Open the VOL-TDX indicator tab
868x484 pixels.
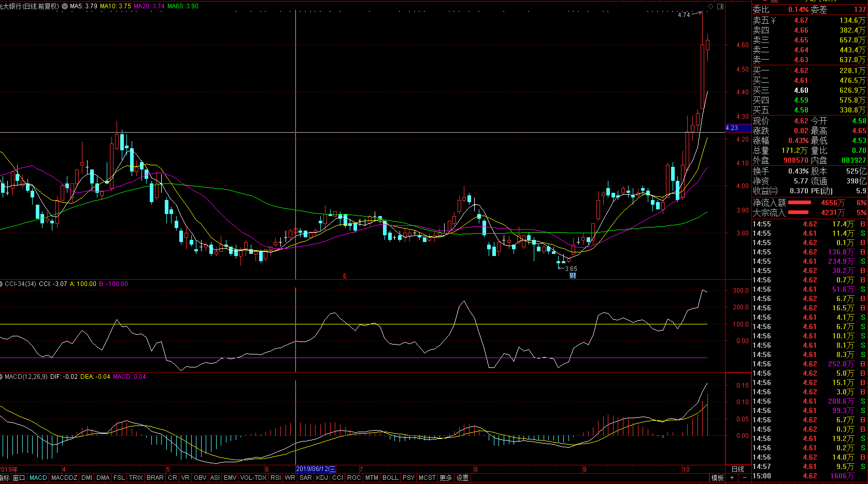coord(253,478)
